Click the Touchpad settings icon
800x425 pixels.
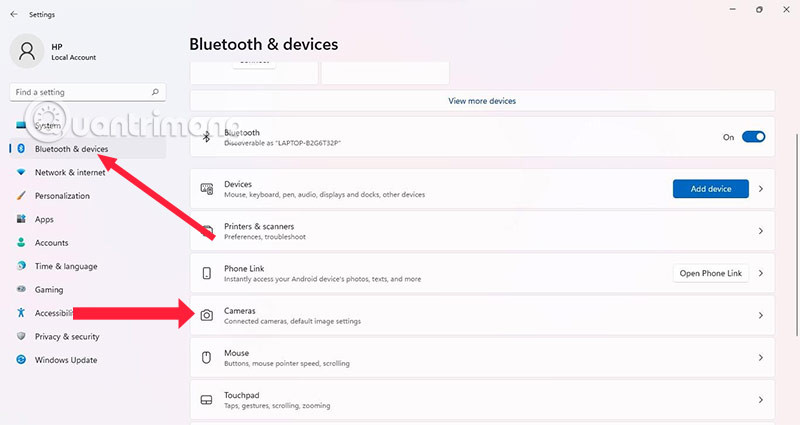(207, 399)
